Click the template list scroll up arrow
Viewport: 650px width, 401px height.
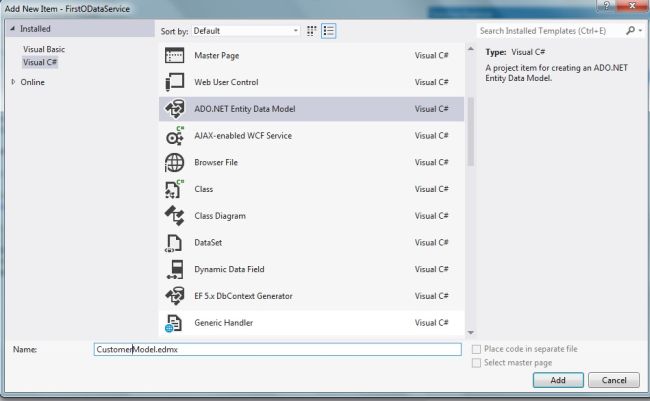click(x=471, y=49)
